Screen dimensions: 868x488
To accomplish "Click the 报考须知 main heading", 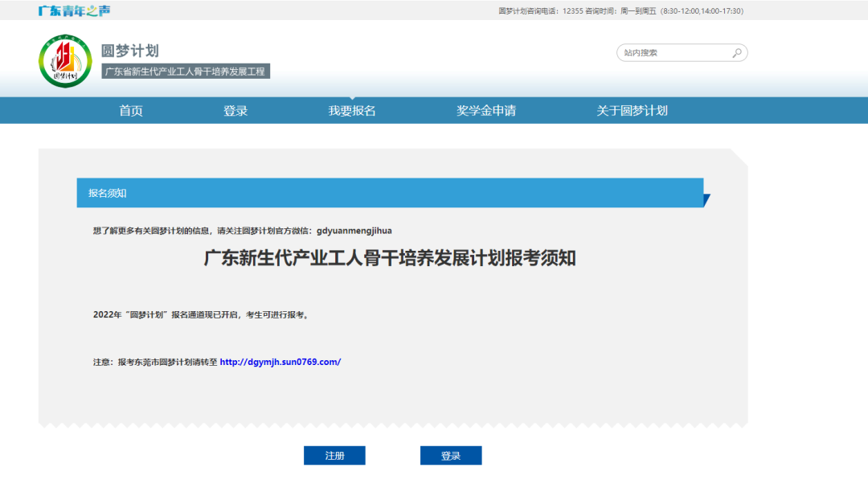I will 390,258.
